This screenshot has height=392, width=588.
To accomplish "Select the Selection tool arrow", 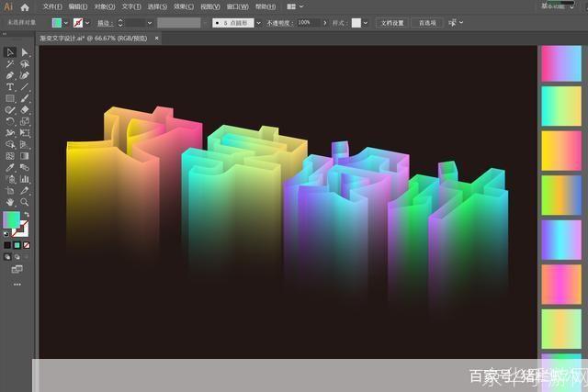I will (9, 52).
